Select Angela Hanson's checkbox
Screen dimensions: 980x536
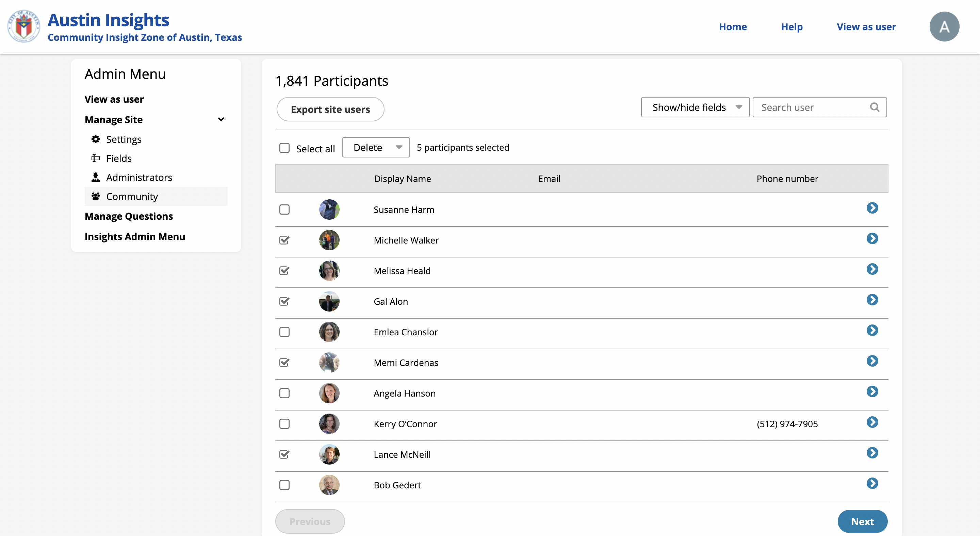[284, 393]
